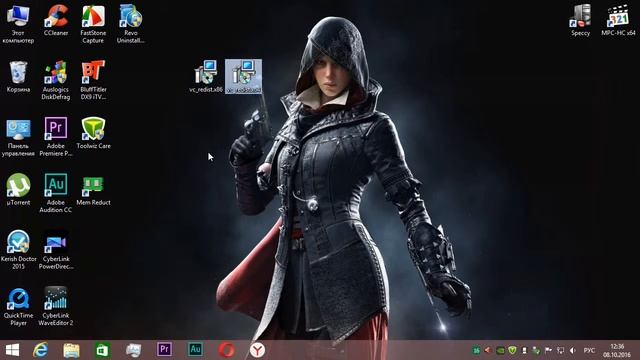Select the CyberLink WaveEditor 2 shortcut
The width and height of the screenshot is (640, 360).
[x=56, y=307]
